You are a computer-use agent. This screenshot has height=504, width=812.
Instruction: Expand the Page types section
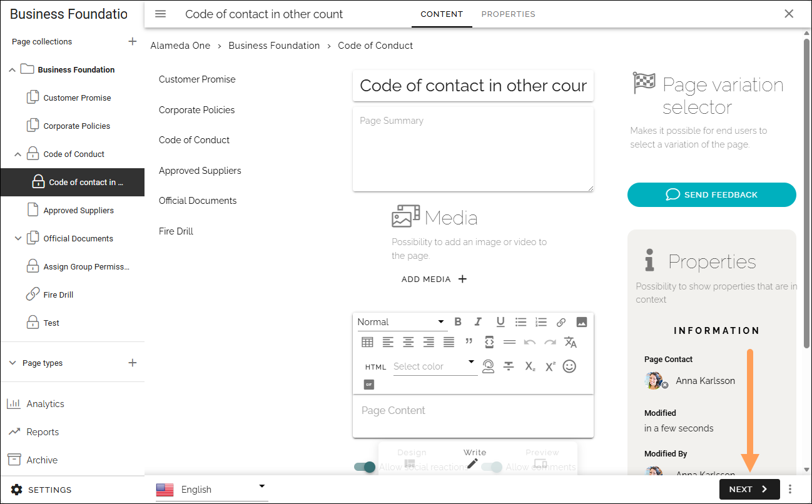(12, 363)
